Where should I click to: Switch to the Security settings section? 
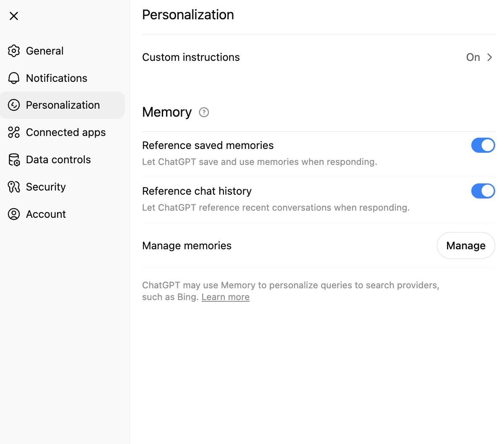point(46,187)
